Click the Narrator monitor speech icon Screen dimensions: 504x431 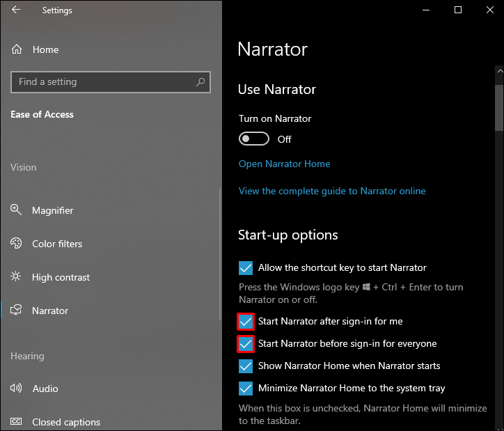tap(16, 310)
